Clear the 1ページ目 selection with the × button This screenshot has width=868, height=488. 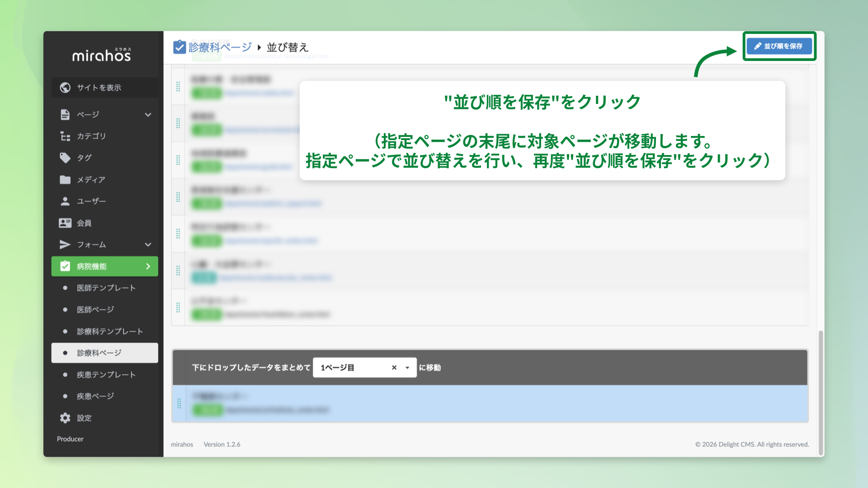tap(394, 367)
